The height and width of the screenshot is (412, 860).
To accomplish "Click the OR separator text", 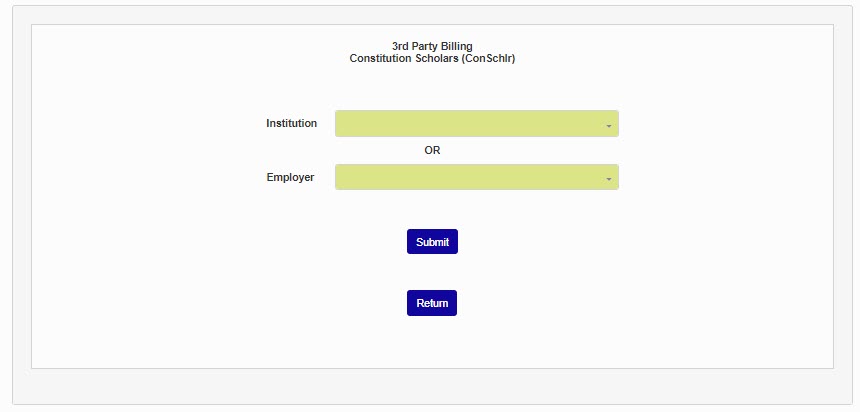I will (432, 151).
